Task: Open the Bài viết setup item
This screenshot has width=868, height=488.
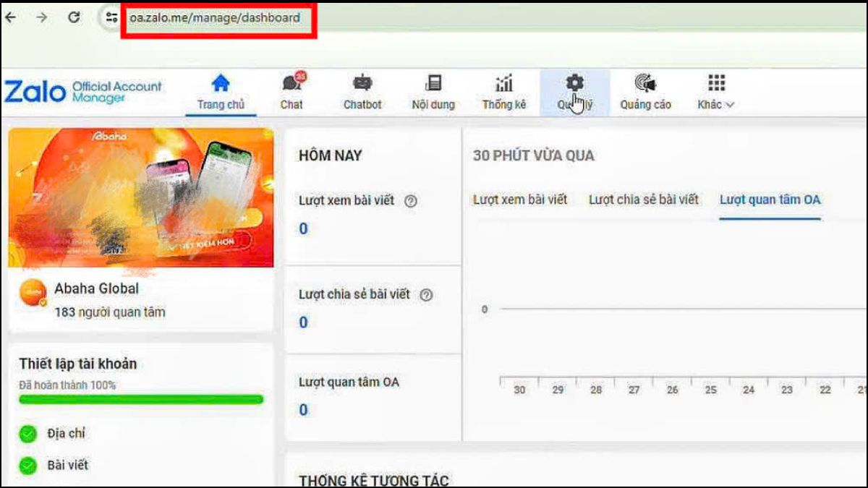Action: 68,465
